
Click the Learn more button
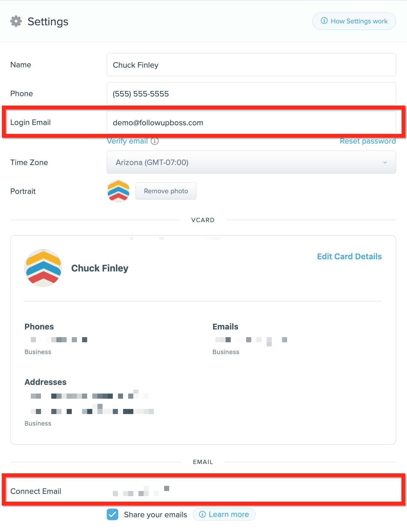pos(224,514)
